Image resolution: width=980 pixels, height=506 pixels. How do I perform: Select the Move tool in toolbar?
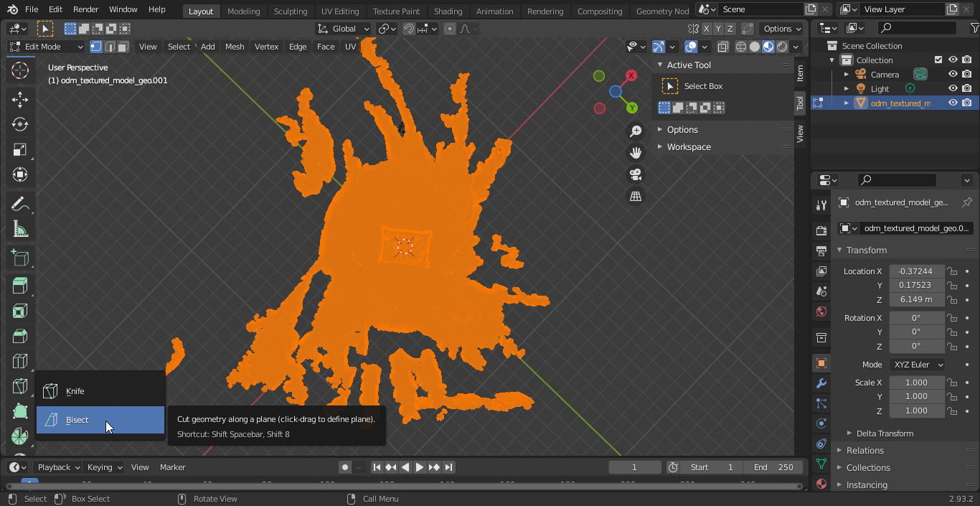[20, 99]
